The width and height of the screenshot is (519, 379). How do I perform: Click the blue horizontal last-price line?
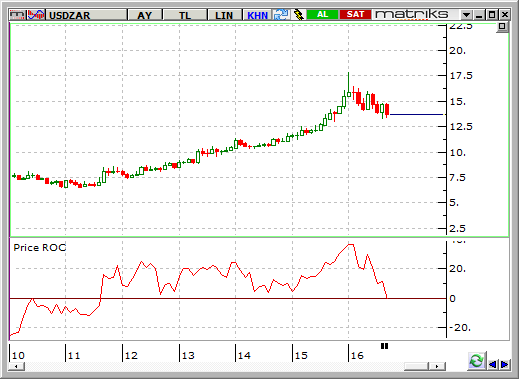click(x=417, y=114)
